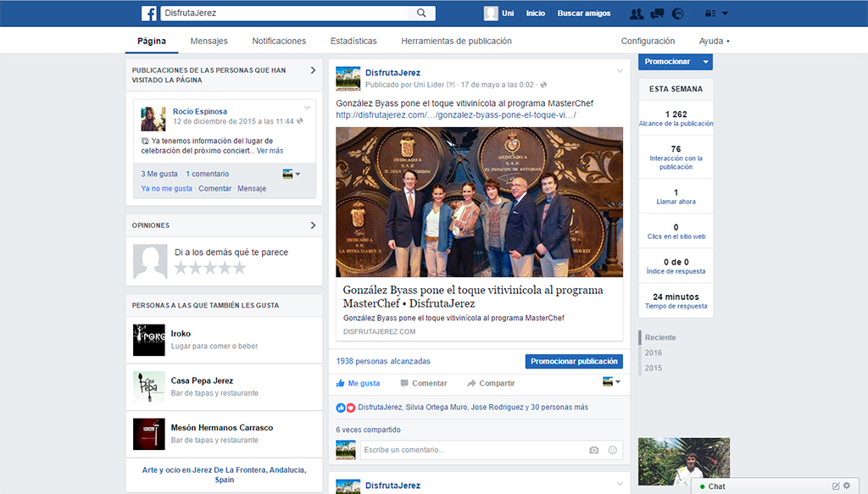Click the public globe icon on post date

(543, 85)
